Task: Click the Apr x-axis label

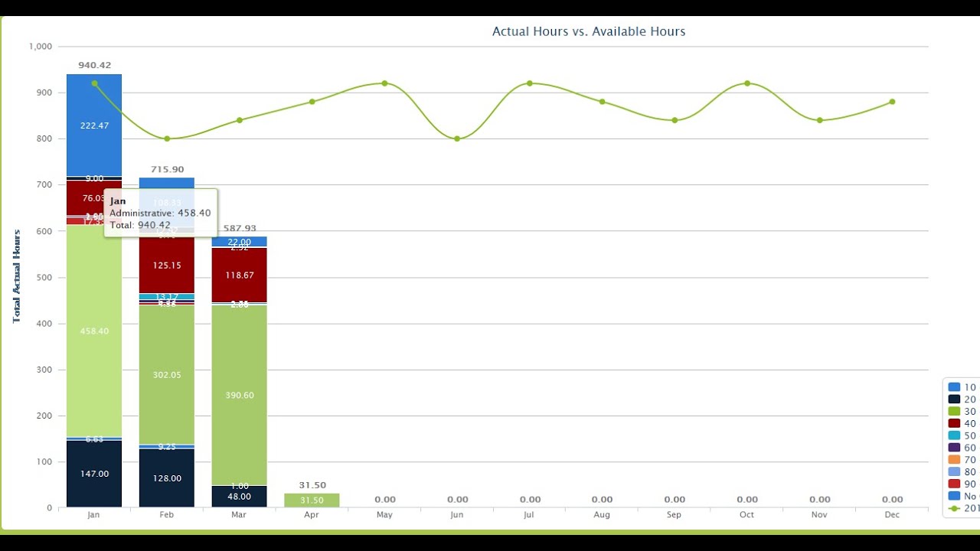Action: coord(312,515)
